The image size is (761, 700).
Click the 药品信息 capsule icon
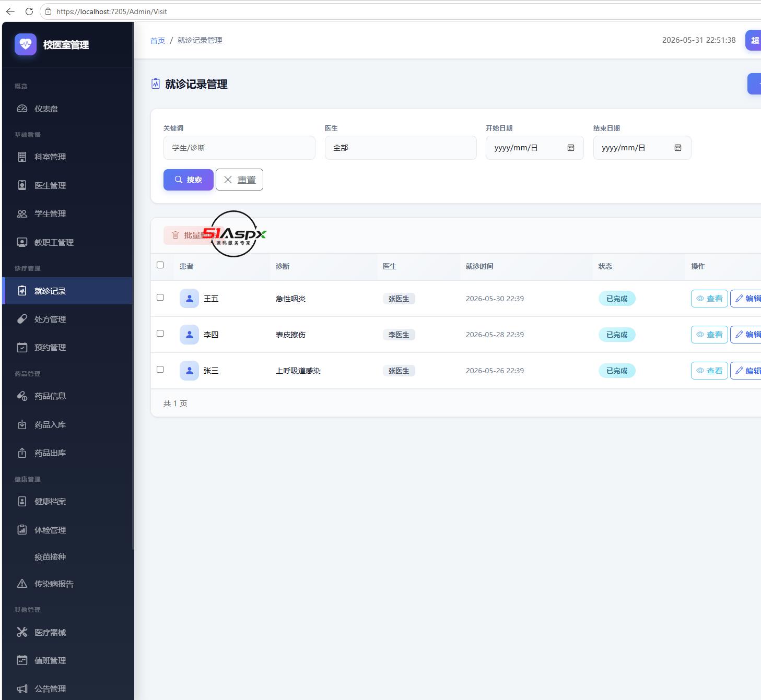[x=22, y=396]
